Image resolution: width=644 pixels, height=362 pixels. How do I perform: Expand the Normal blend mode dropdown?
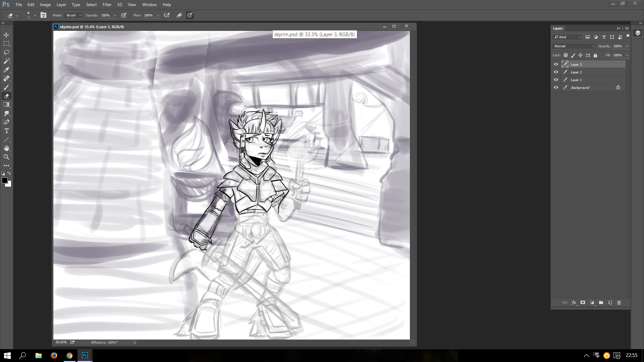pos(574,46)
